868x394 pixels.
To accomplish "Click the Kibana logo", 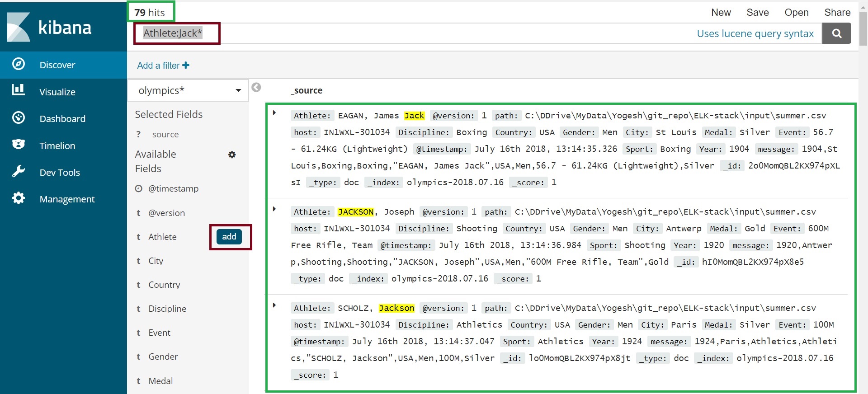I will pos(50,27).
